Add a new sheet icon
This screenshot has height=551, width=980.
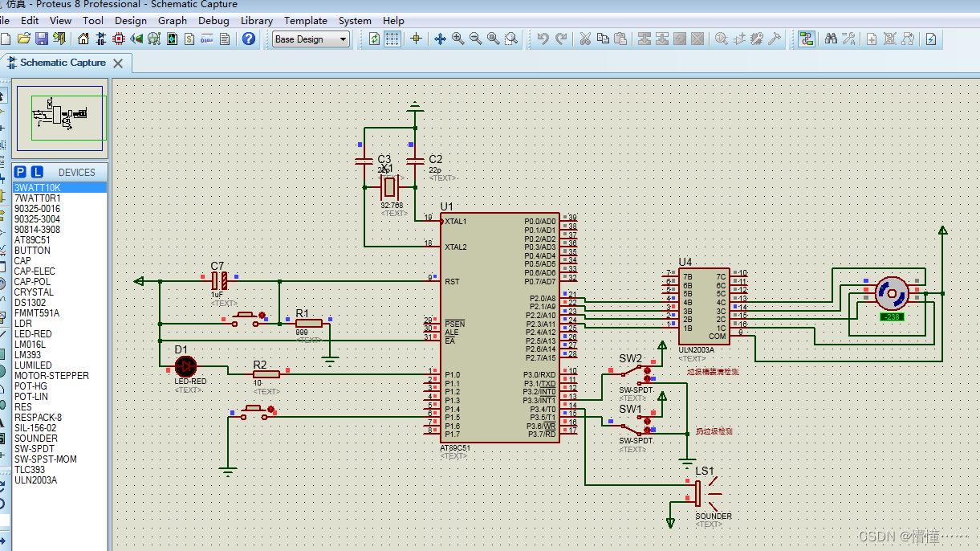pyautogui.click(x=871, y=39)
